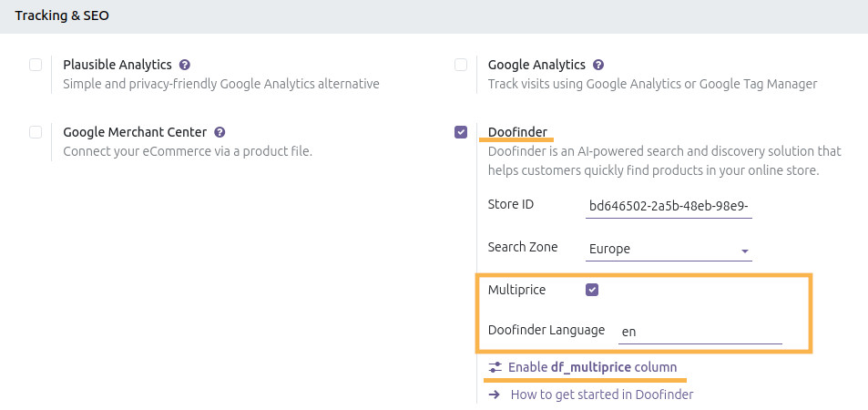Click the Doofinder Language label

[546, 330]
